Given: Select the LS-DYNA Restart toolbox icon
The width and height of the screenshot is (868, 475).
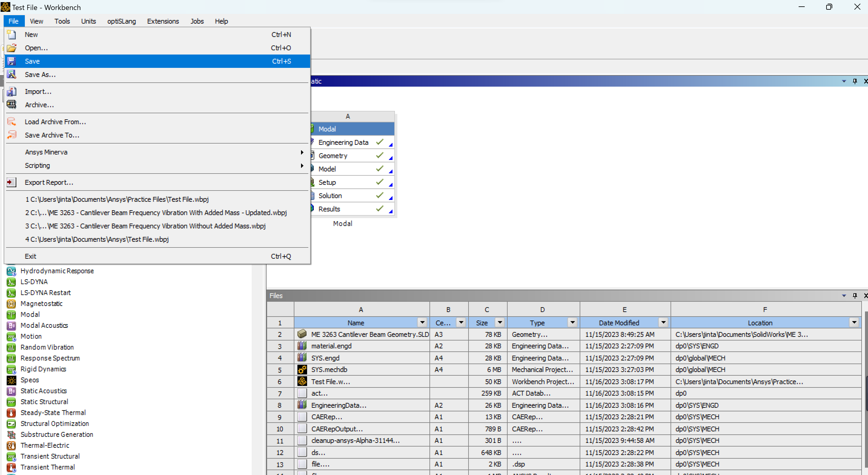Looking at the screenshot, I should pyautogui.click(x=11, y=293).
